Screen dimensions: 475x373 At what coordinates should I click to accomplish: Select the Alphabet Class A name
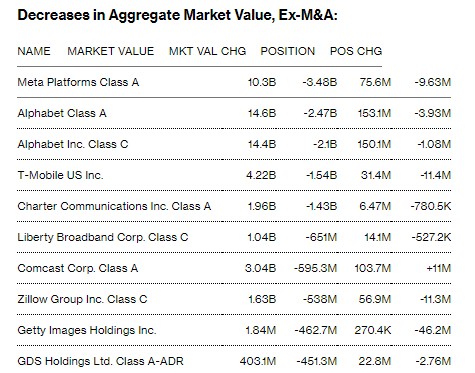click(x=62, y=113)
